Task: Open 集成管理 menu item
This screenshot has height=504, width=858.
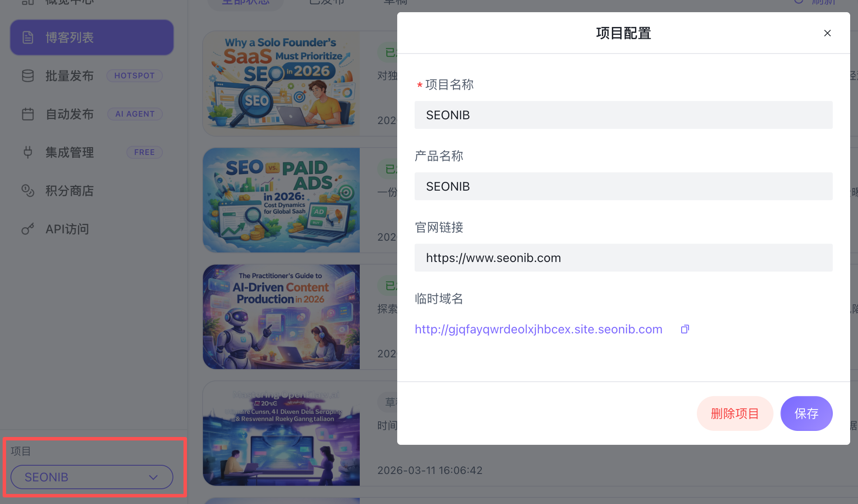Action: pyautogui.click(x=70, y=152)
